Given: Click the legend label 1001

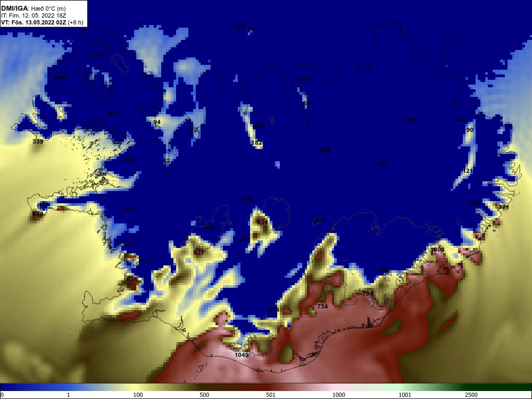Looking at the screenshot, I should 405,395.
